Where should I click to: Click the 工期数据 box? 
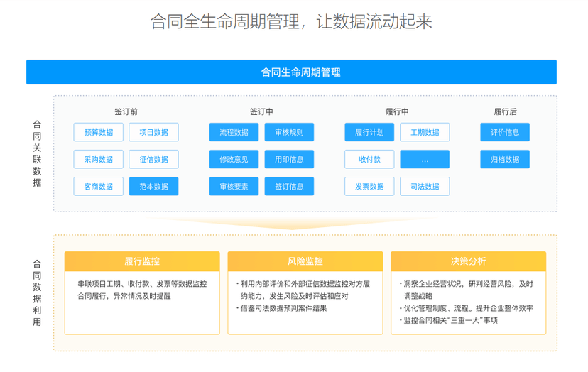[425, 132]
